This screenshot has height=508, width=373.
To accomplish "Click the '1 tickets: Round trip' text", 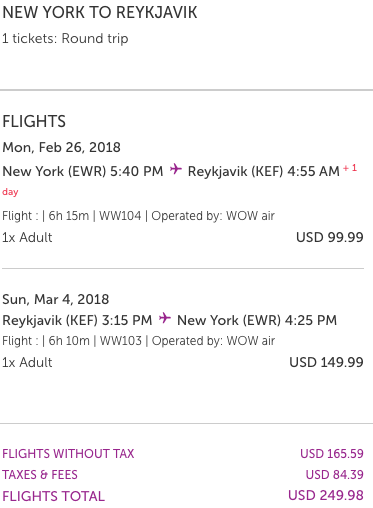I will [65, 38].
